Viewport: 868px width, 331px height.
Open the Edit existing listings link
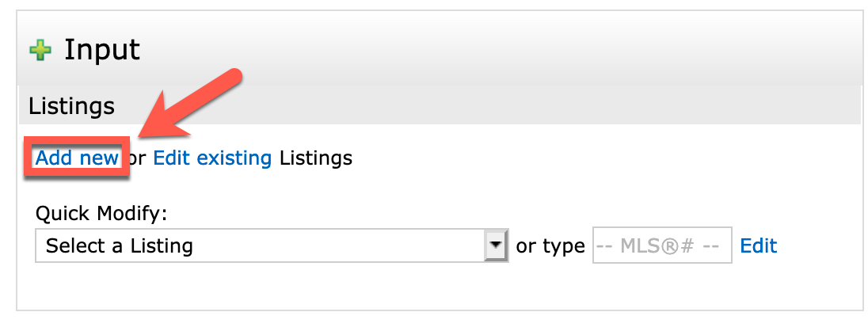pos(212,158)
